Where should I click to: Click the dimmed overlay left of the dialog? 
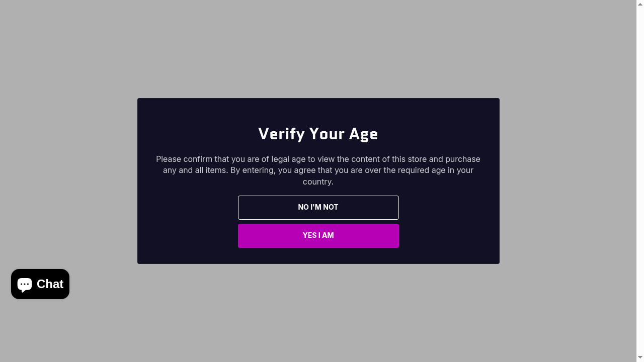(68, 181)
